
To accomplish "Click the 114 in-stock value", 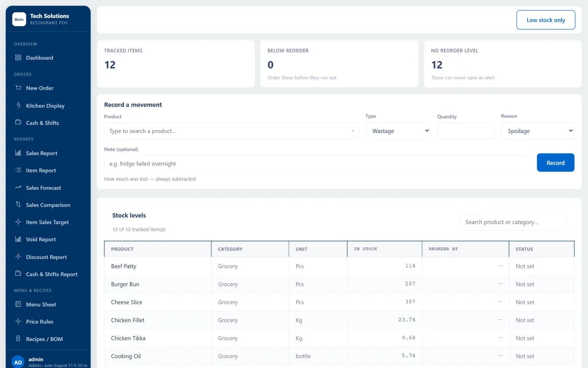I will coord(410,266).
